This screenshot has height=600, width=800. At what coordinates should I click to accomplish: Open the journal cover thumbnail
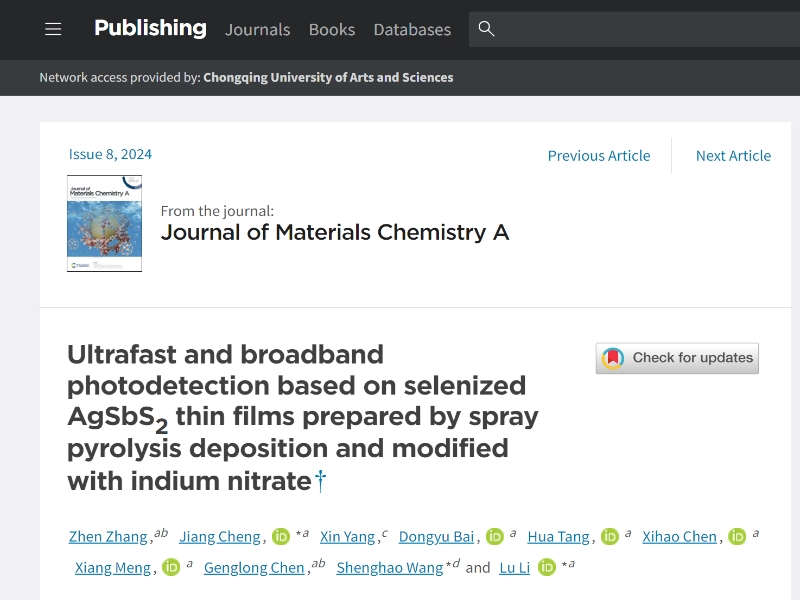(104, 223)
